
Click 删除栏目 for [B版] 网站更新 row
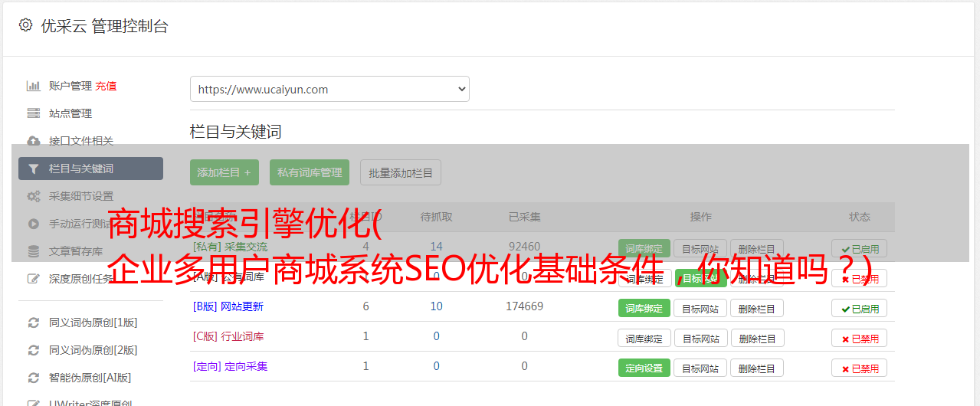pos(757,308)
